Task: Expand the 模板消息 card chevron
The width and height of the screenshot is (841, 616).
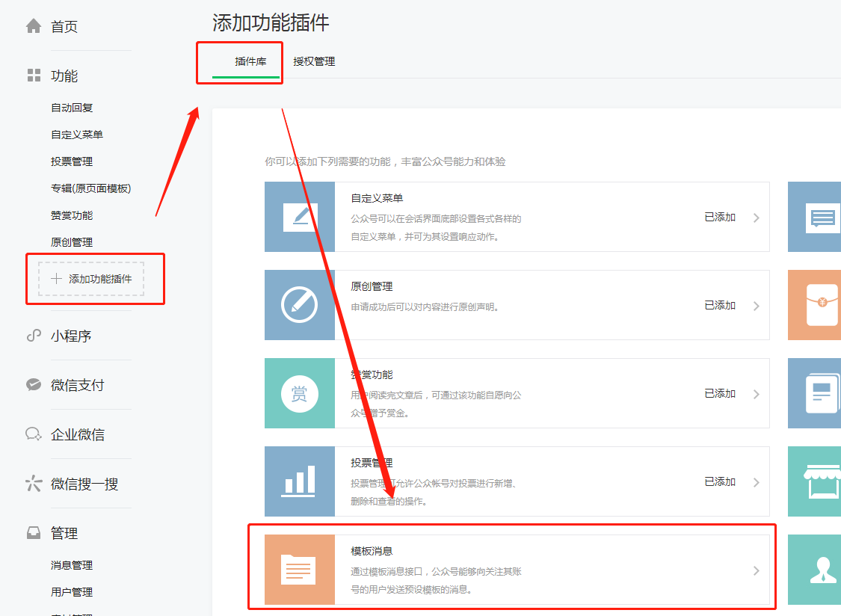Action: click(757, 570)
